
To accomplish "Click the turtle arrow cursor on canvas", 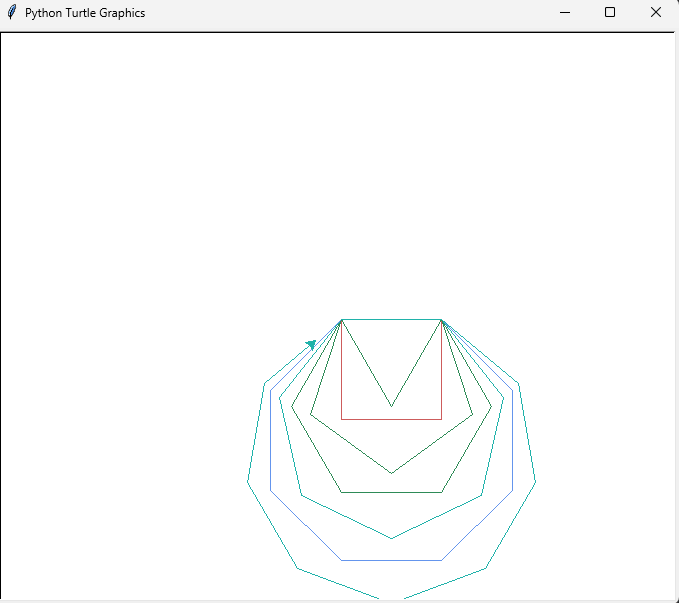I will coord(311,344).
